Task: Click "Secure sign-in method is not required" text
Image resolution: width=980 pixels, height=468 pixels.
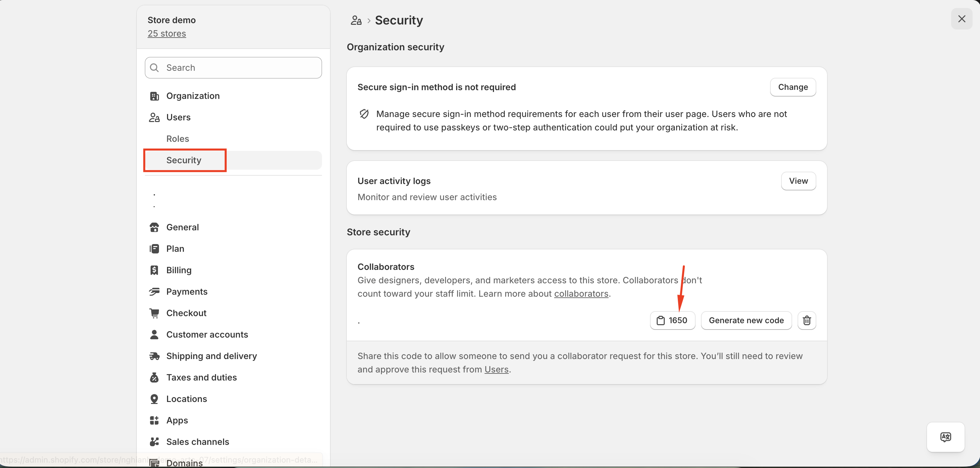Action: point(436,87)
